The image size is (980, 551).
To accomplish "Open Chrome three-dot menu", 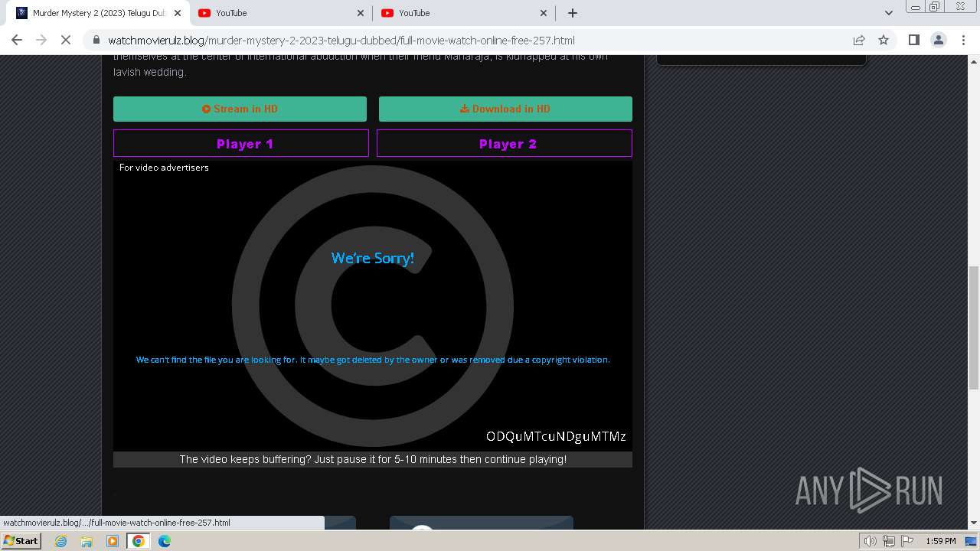I will point(962,40).
